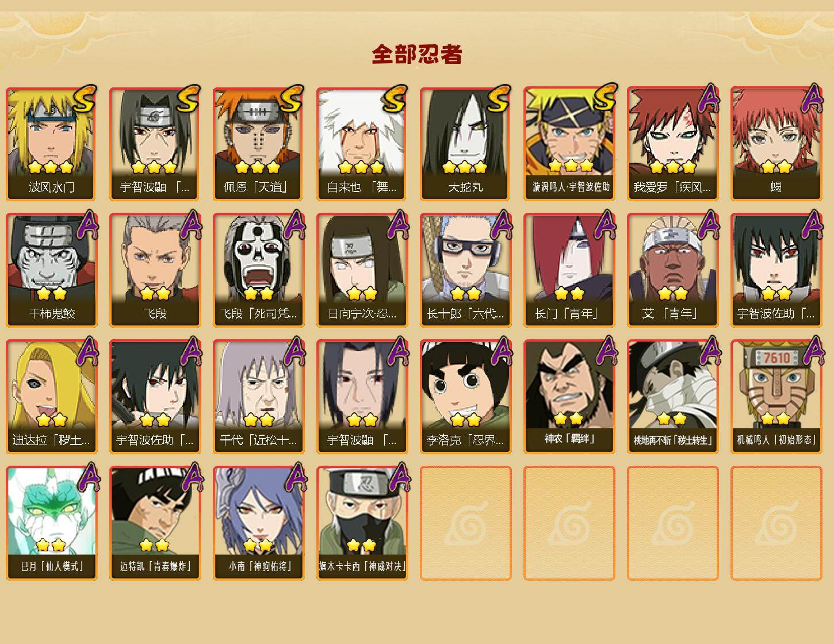Open the 迪达拉「秽土…」 ninja card
Viewport: 834px width, 644px height.
(x=52, y=397)
